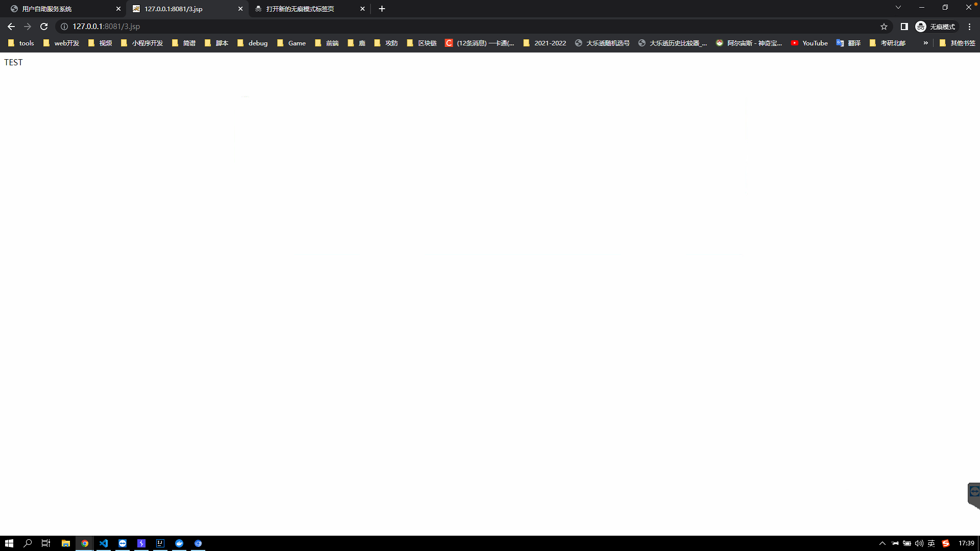This screenshot has height=551, width=980.
Task: Open the 视频 bookmark folder
Action: click(100, 43)
